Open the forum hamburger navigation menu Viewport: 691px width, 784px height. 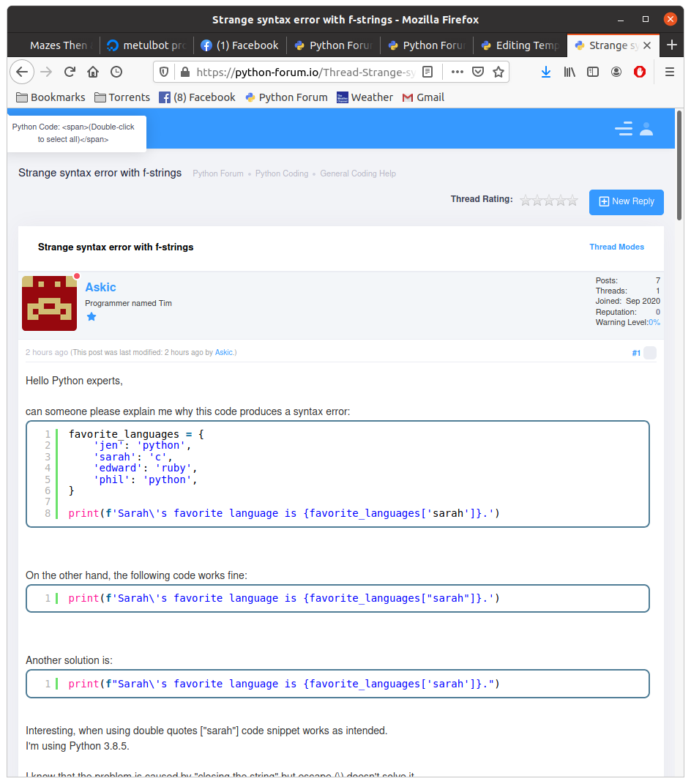623,129
